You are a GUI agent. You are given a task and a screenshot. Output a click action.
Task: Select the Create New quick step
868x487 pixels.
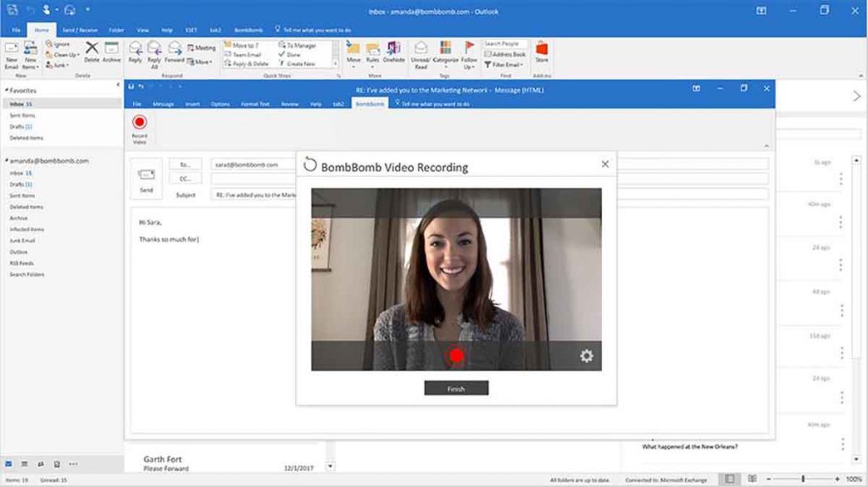298,64
